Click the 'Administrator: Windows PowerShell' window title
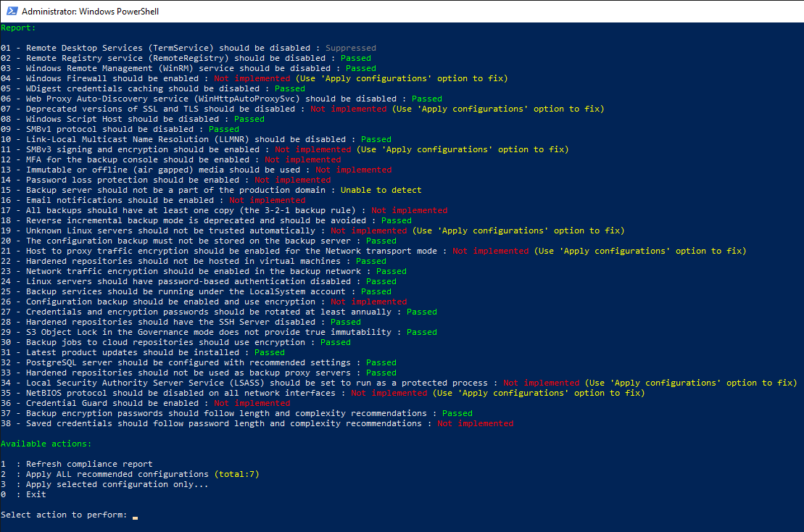This screenshot has height=532, width=804. 91,12
